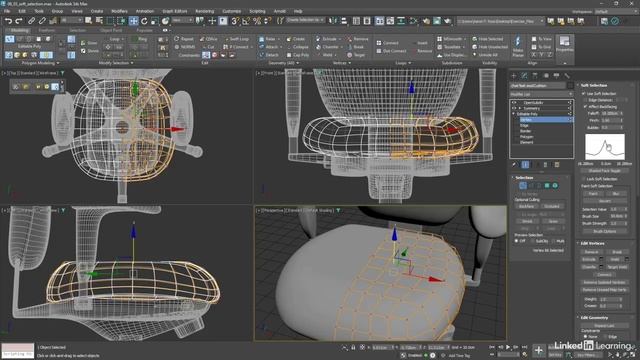Select the Select and Link tool
Screen dimensions: 640x360
point(31,20)
